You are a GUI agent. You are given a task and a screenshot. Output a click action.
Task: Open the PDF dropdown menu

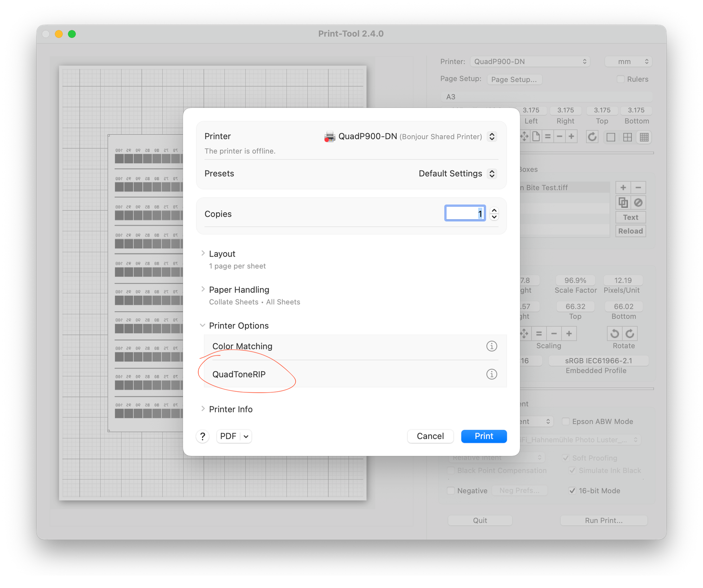pyautogui.click(x=234, y=436)
